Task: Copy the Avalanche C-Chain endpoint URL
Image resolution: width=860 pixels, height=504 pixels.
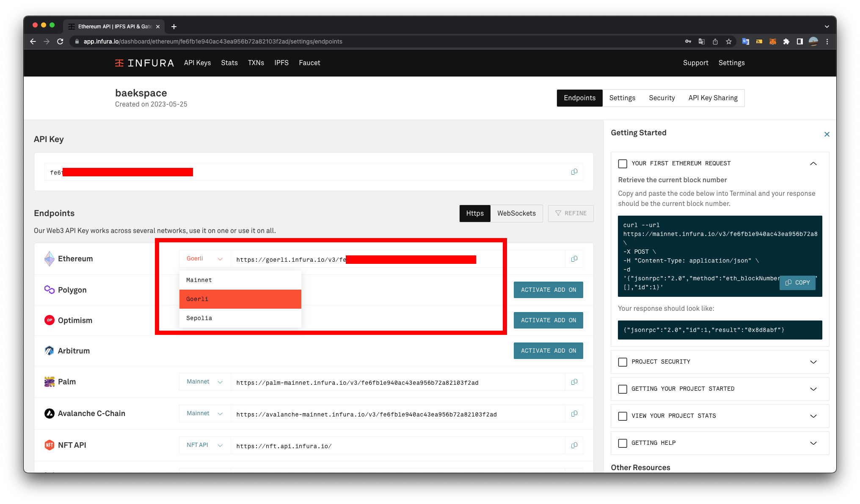Action: [x=574, y=414]
